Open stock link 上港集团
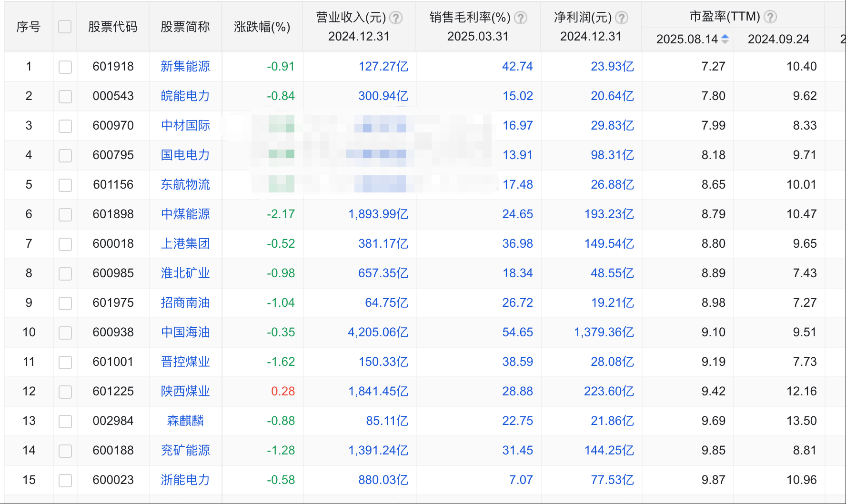846x504 pixels. tap(185, 243)
